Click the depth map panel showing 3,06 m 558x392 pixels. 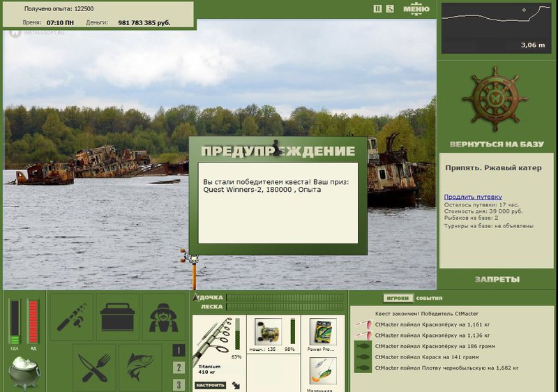[497, 29]
